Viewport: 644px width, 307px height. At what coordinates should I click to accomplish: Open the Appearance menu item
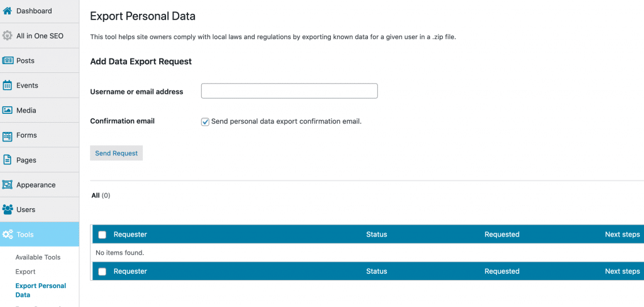click(x=40, y=185)
